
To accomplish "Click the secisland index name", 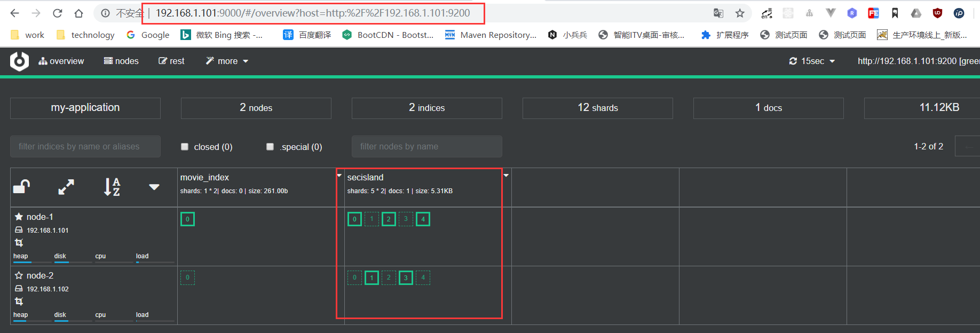I will point(365,177).
